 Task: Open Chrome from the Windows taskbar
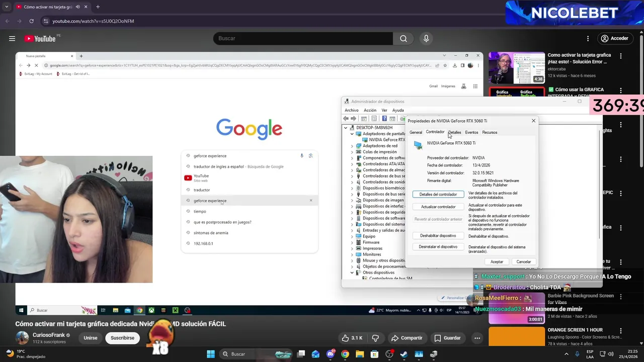coord(345,354)
